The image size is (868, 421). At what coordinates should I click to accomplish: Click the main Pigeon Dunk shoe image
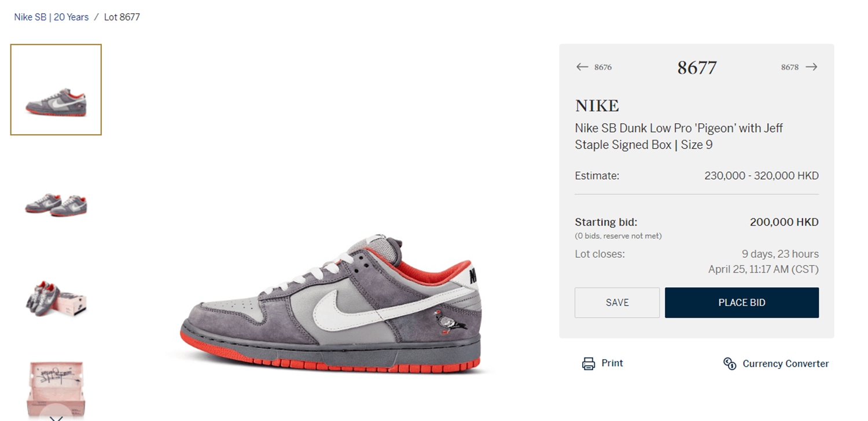tap(331, 302)
